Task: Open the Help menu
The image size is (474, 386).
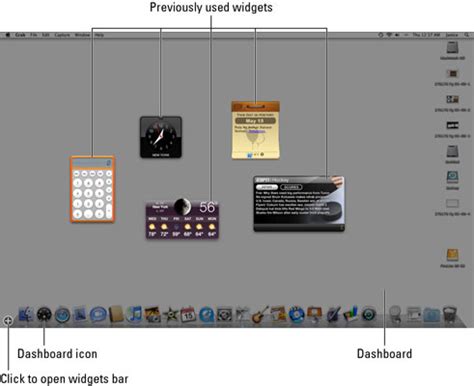Action: 99,35
